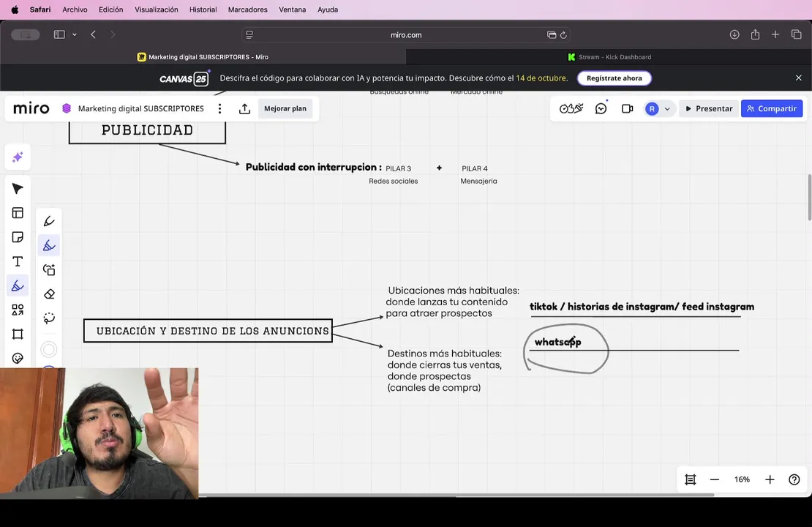Viewport: 812px width, 527px height.
Task: Open Ventana menu
Action: point(292,10)
